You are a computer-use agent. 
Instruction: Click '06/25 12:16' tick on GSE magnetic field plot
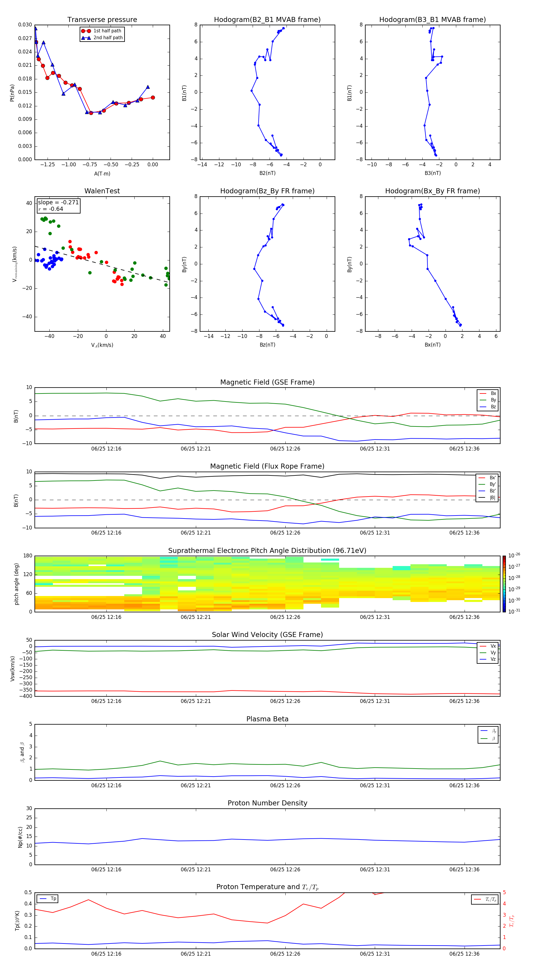(x=106, y=449)
